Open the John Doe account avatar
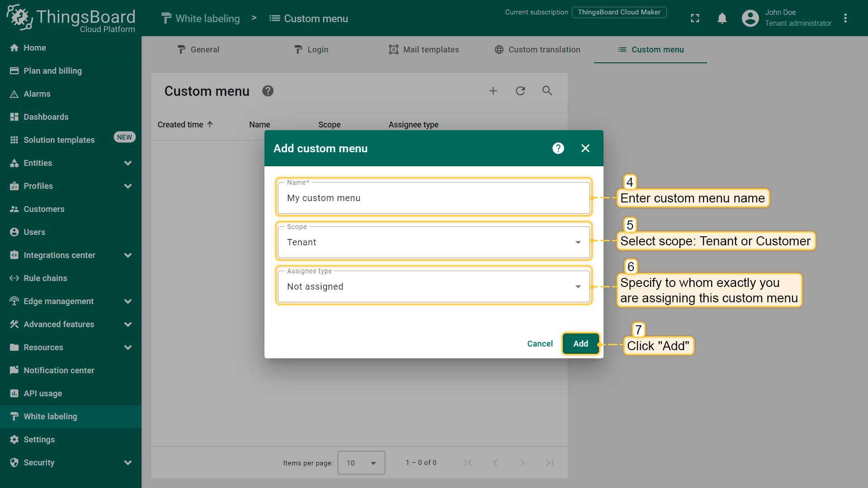Screen dimensions: 868x488 [750, 18]
